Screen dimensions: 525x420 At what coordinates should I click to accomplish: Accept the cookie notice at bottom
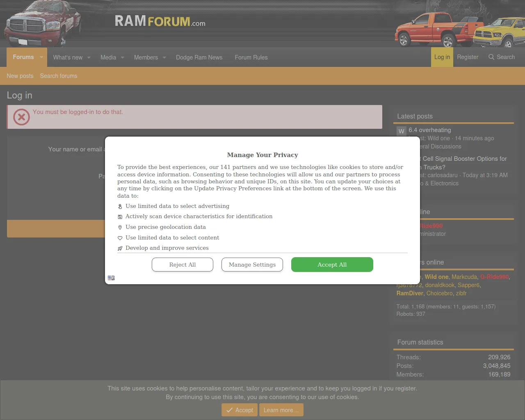(240, 410)
